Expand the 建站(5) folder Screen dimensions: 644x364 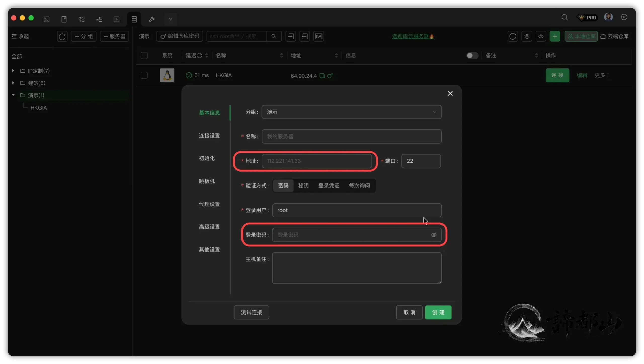13,83
